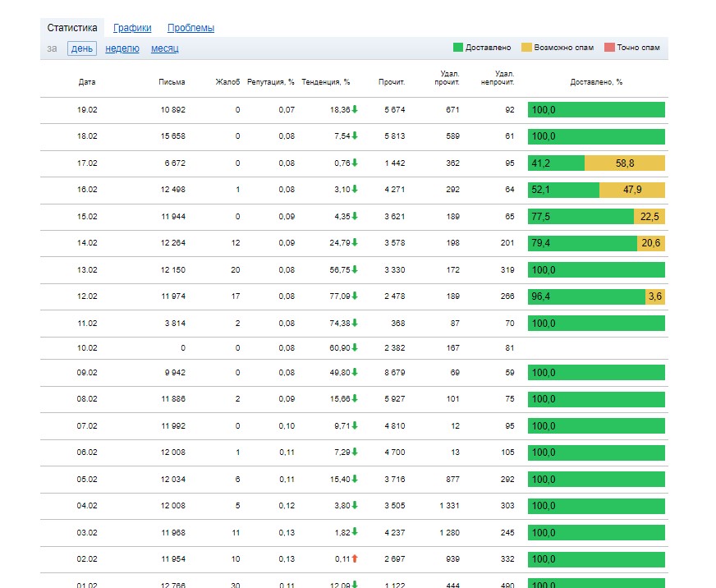Open the Проблемы tab
The height and width of the screenshot is (588, 716).
coord(190,28)
